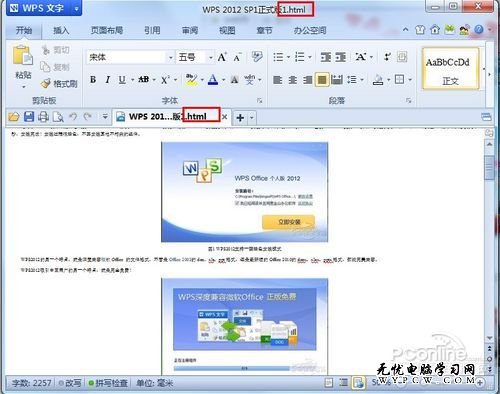The height and width of the screenshot is (394, 500).
Task: Toggle strikethrough (AB) formatting
Action: coord(144,79)
